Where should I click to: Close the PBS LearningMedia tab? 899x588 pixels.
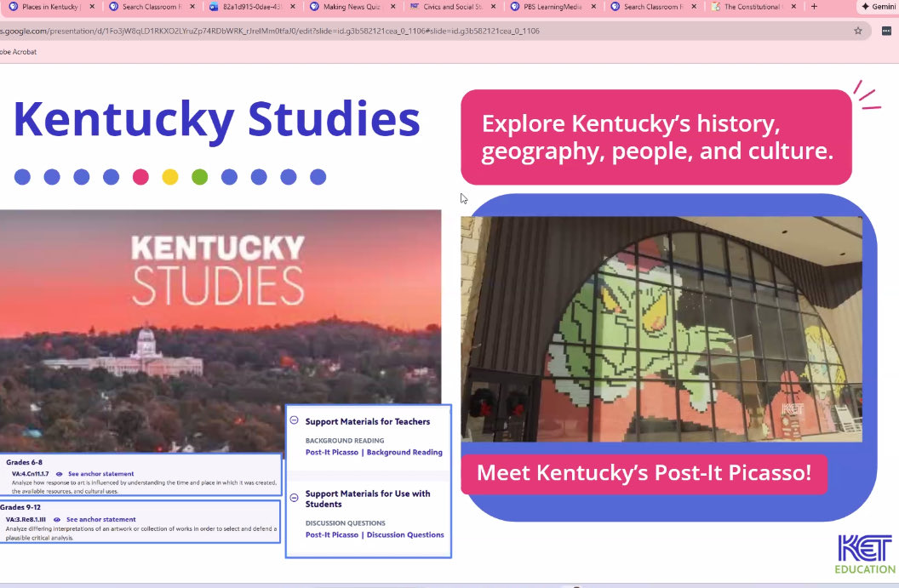[x=593, y=7]
